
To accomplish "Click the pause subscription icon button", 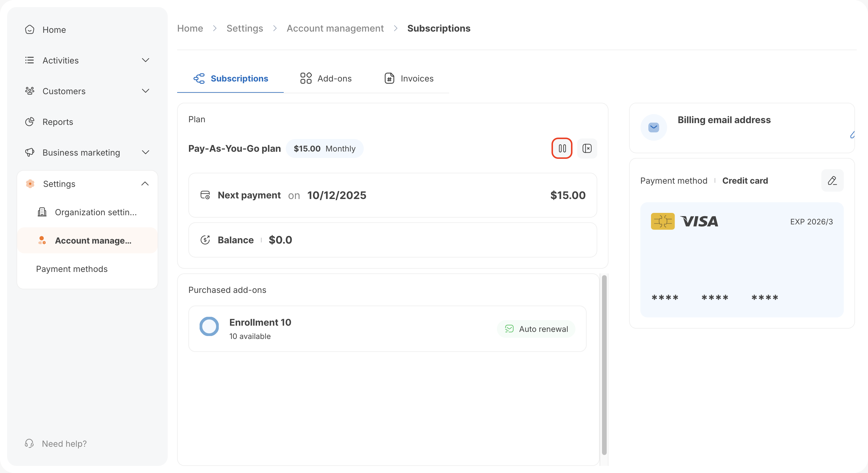I will coord(562,148).
